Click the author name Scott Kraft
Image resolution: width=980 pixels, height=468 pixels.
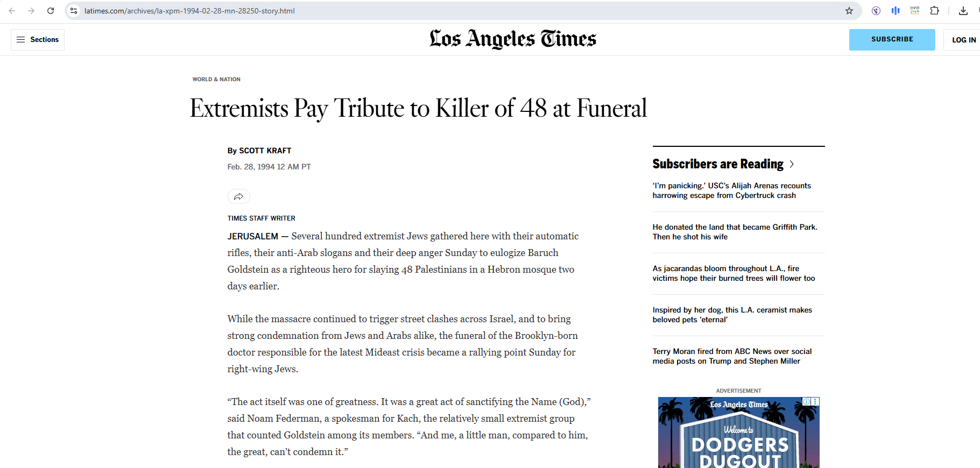click(x=265, y=151)
